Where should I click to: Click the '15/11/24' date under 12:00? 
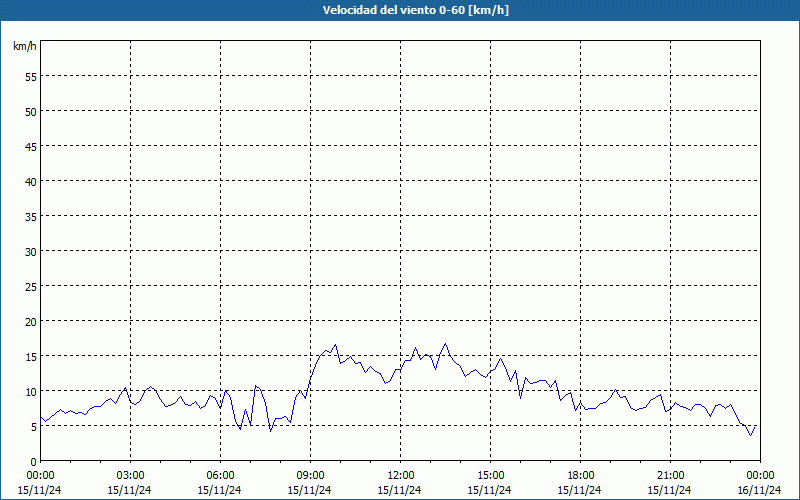399,490
